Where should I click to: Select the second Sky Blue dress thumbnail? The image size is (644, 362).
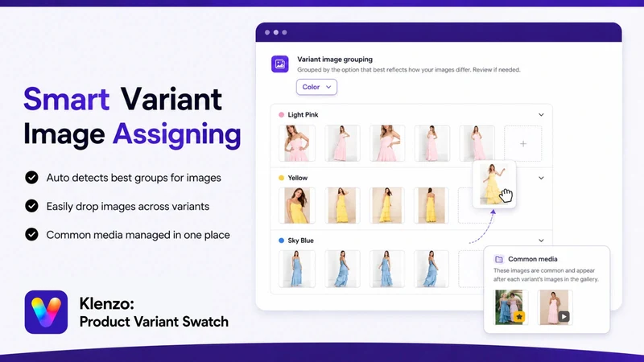(342, 269)
